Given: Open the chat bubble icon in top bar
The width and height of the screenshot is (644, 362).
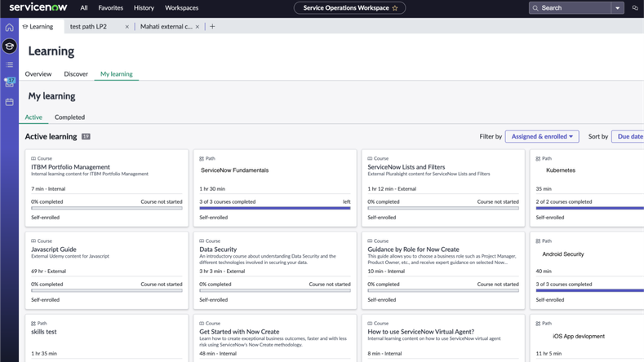Looking at the screenshot, I should (x=635, y=8).
